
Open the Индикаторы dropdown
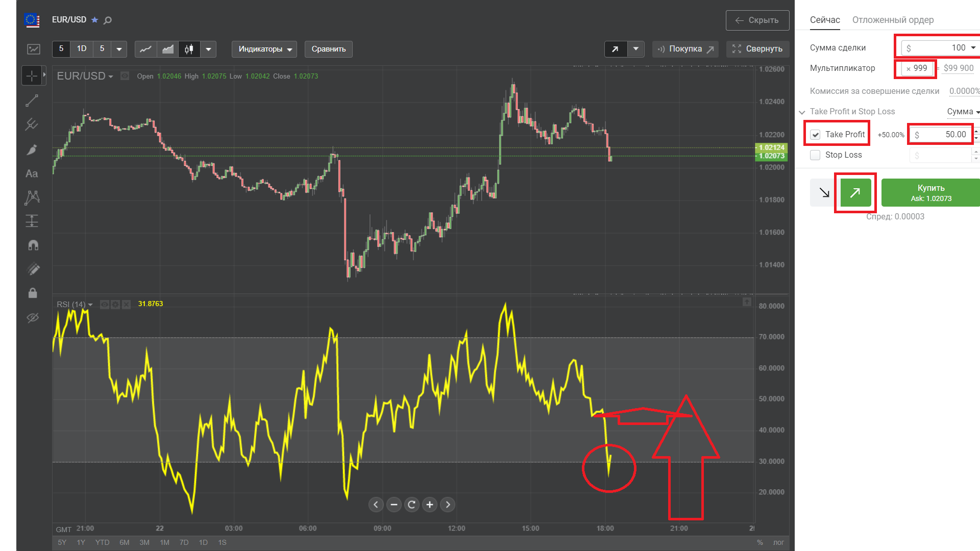(264, 49)
